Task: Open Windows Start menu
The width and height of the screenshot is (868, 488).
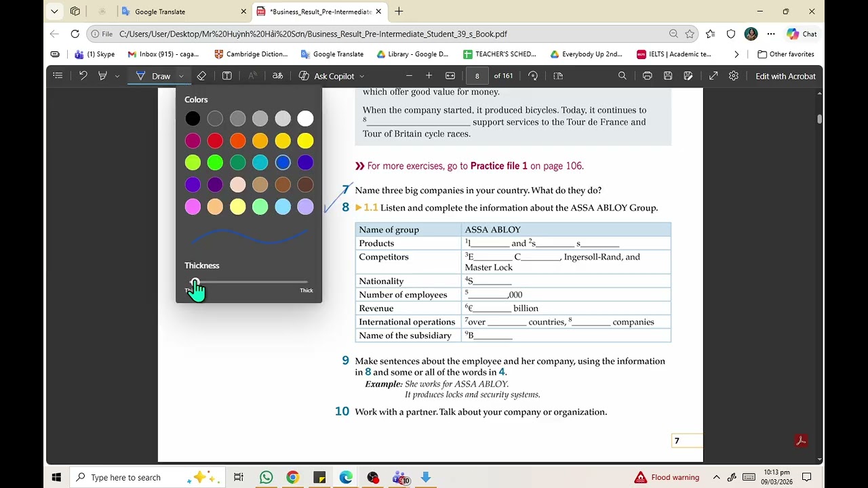Action: pos(56,478)
